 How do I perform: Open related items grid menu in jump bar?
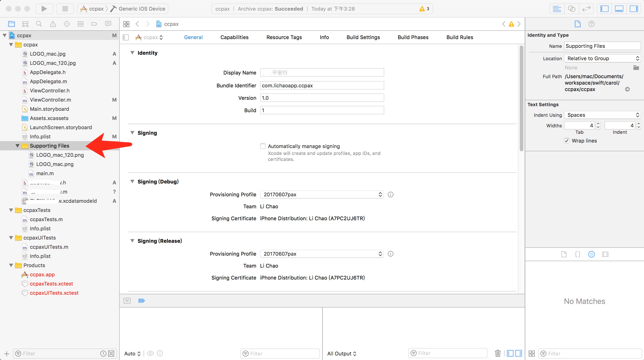(127, 24)
